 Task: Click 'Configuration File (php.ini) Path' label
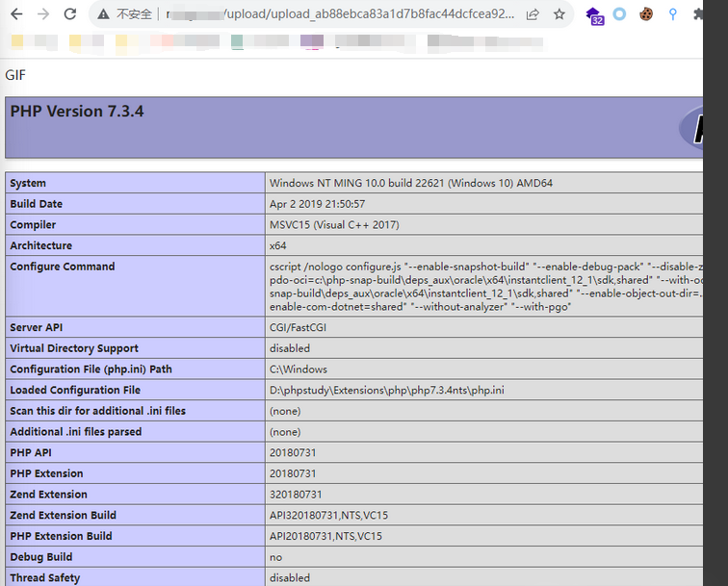coord(91,369)
